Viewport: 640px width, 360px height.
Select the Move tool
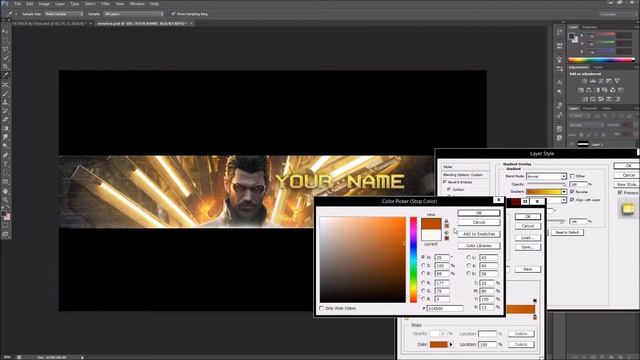(x=5, y=32)
